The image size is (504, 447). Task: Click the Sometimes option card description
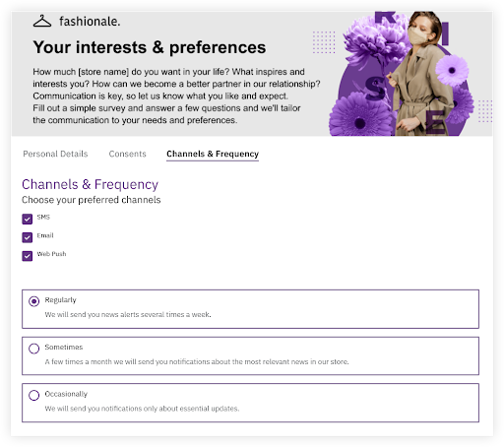point(197,361)
